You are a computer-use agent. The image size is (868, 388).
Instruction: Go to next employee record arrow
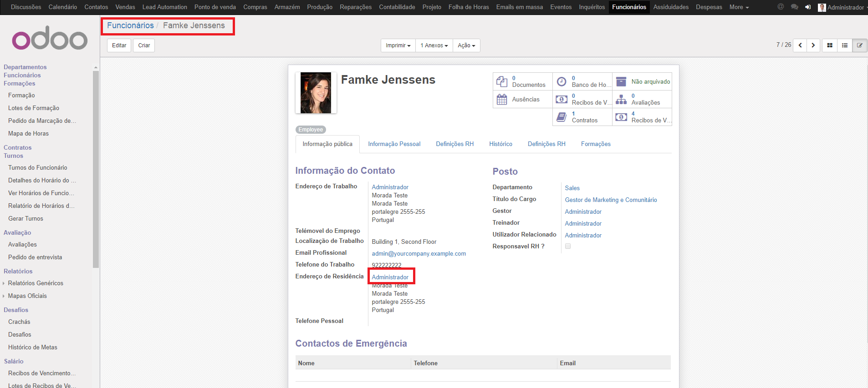[x=813, y=45]
